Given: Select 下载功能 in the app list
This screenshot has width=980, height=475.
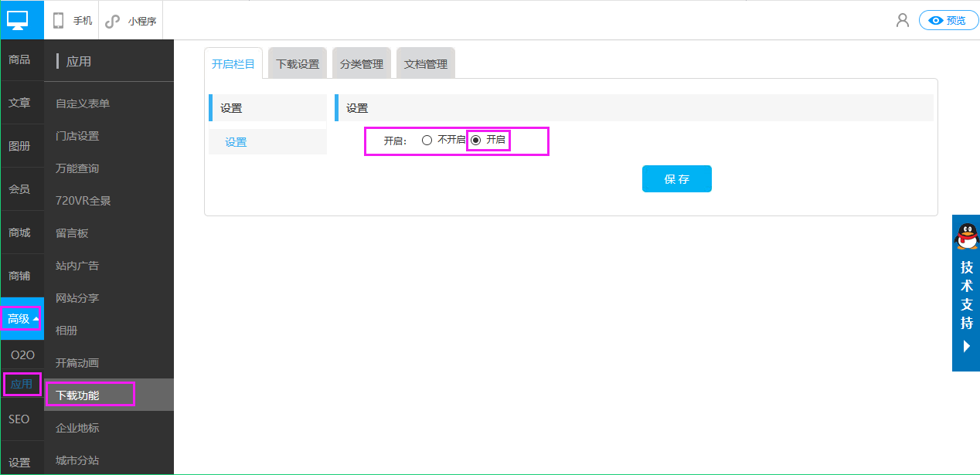Looking at the screenshot, I should [109, 395].
